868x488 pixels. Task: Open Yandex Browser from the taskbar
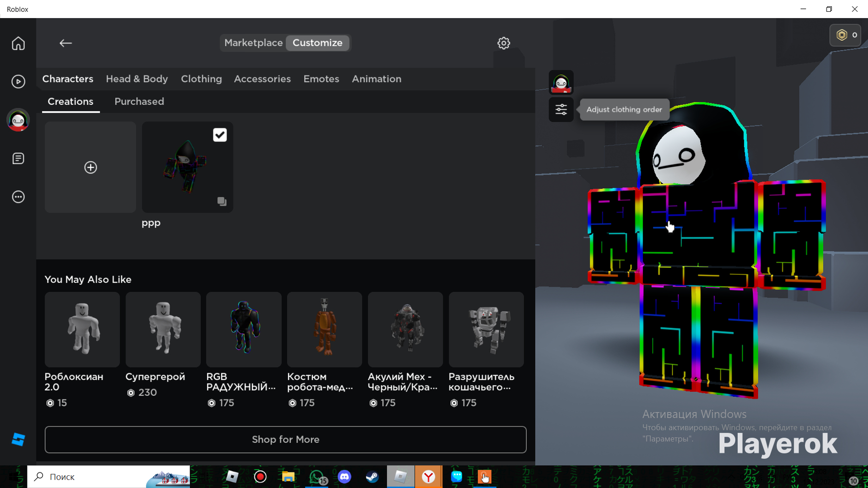tap(429, 477)
